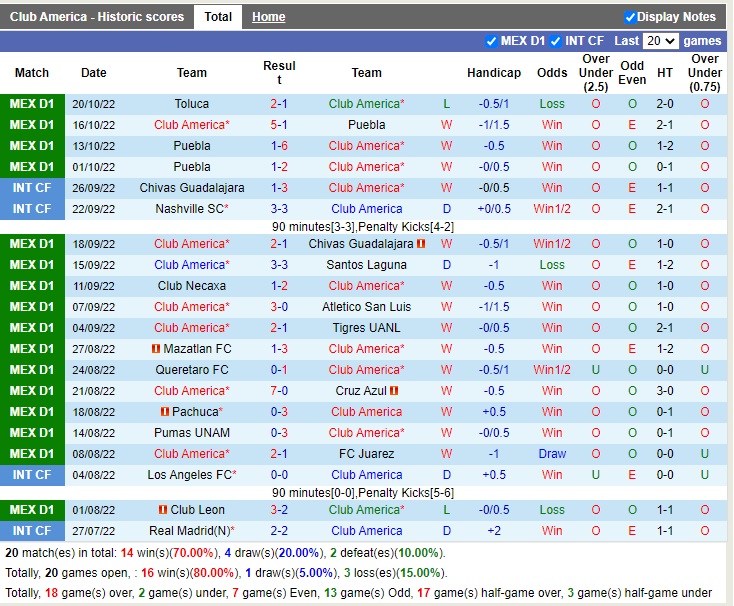The image size is (734, 606).
Task: Select the Total tab
Action: 218,17
